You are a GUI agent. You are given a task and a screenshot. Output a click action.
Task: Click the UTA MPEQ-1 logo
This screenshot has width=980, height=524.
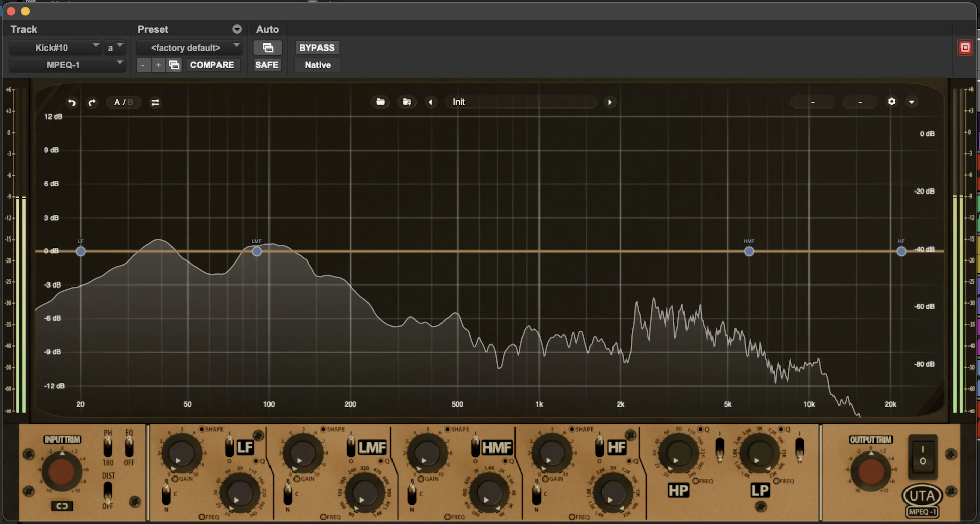tap(922, 501)
